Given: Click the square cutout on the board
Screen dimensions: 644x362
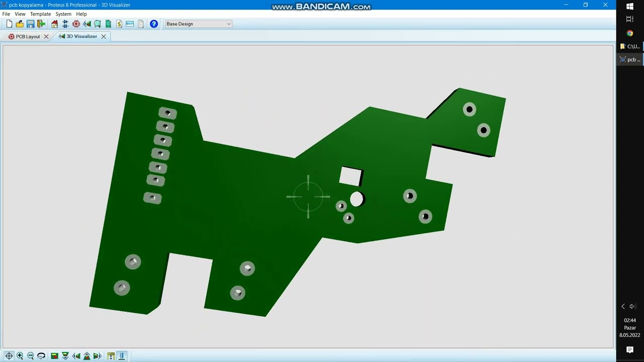Looking at the screenshot, I should tap(350, 176).
